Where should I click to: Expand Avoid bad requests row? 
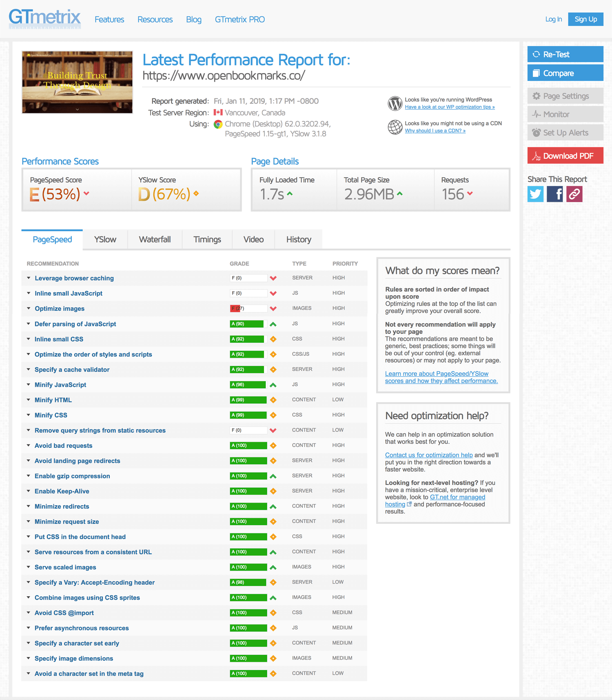point(64,446)
